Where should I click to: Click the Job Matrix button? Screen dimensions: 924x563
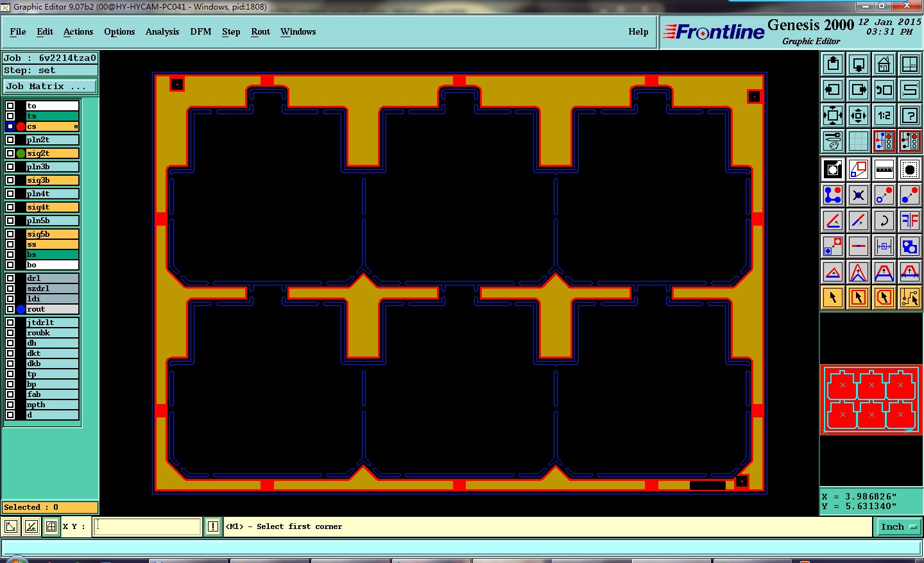(x=50, y=86)
